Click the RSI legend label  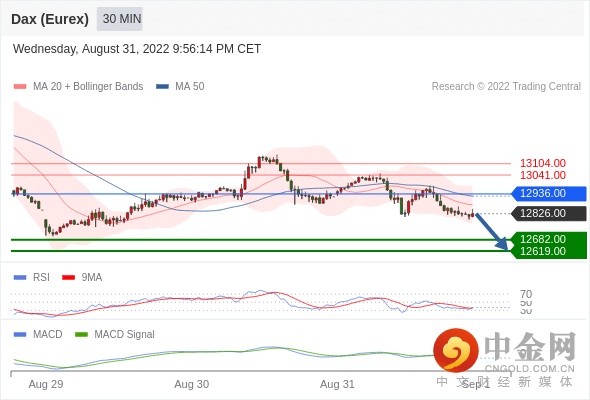tap(41, 278)
